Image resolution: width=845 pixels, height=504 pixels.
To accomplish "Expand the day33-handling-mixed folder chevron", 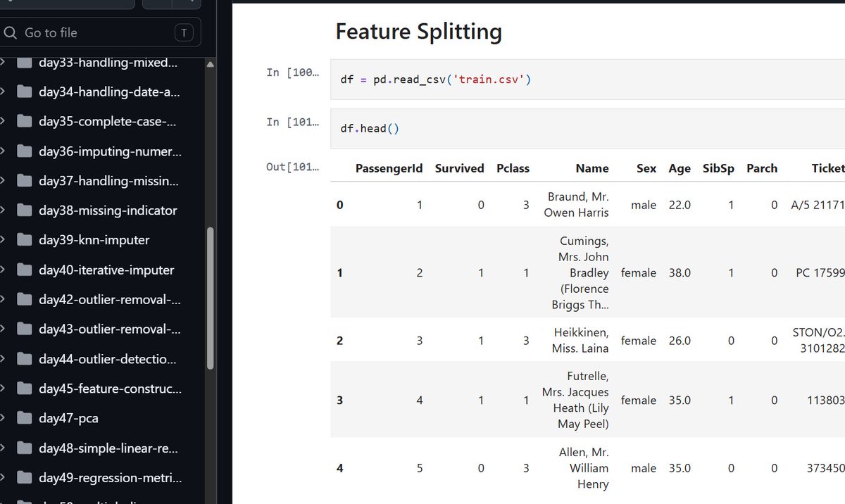I will coord(3,63).
